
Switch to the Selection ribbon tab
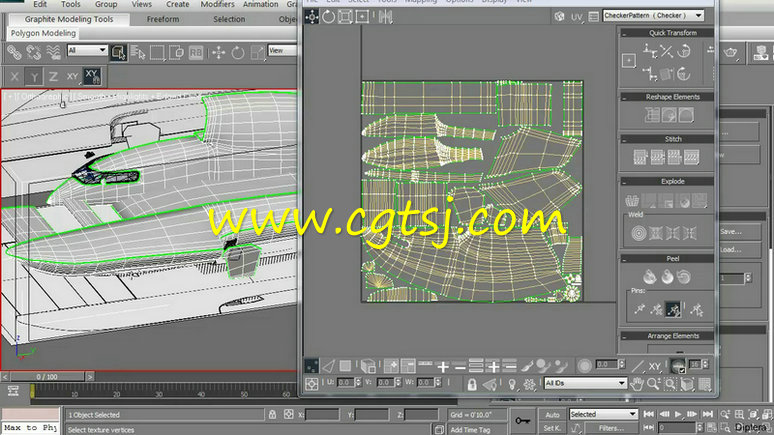pos(229,19)
